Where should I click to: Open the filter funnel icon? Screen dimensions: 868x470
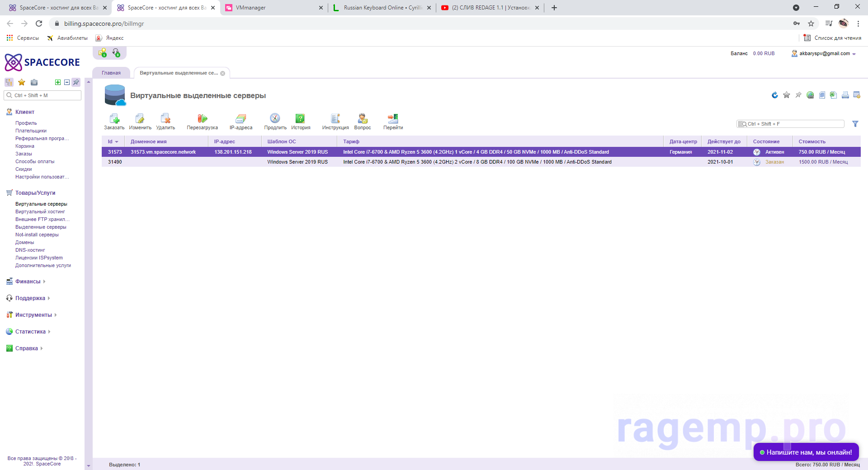tap(855, 124)
